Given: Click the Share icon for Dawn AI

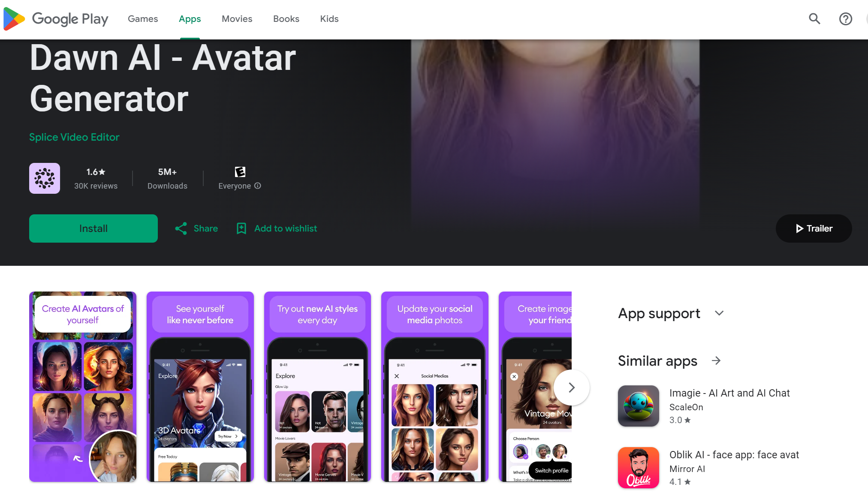Looking at the screenshot, I should 182,228.
